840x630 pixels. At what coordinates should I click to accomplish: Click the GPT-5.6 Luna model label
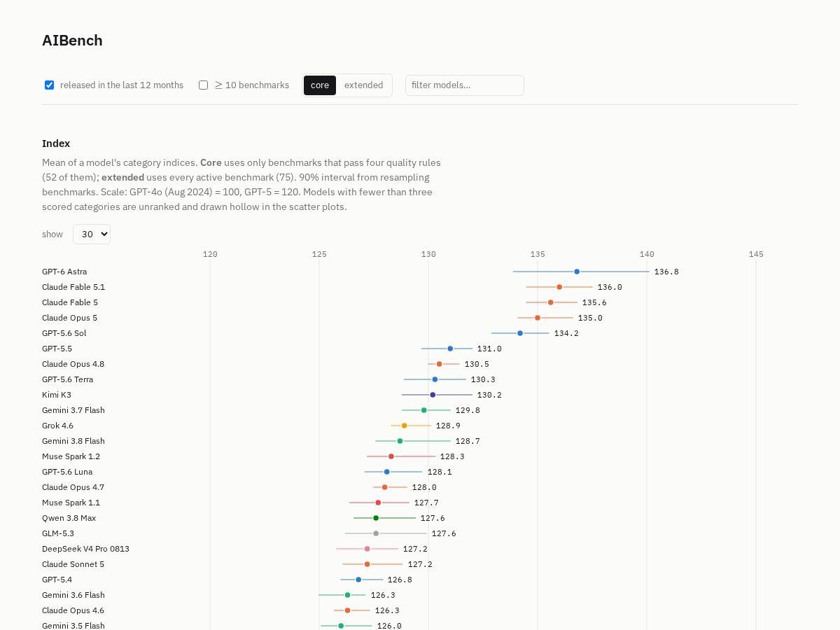click(67, 472)
